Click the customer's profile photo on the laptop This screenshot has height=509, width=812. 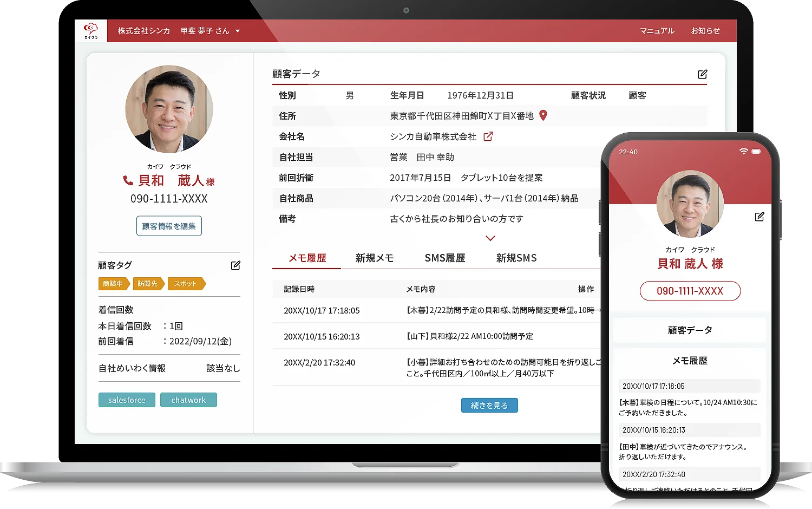tap(169, 109)
